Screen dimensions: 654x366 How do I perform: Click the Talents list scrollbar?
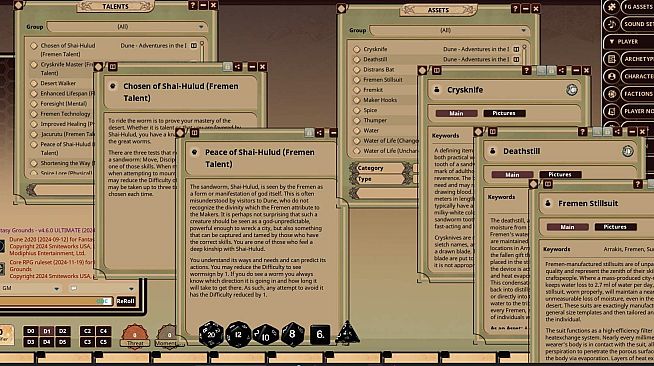click(202, 52)
